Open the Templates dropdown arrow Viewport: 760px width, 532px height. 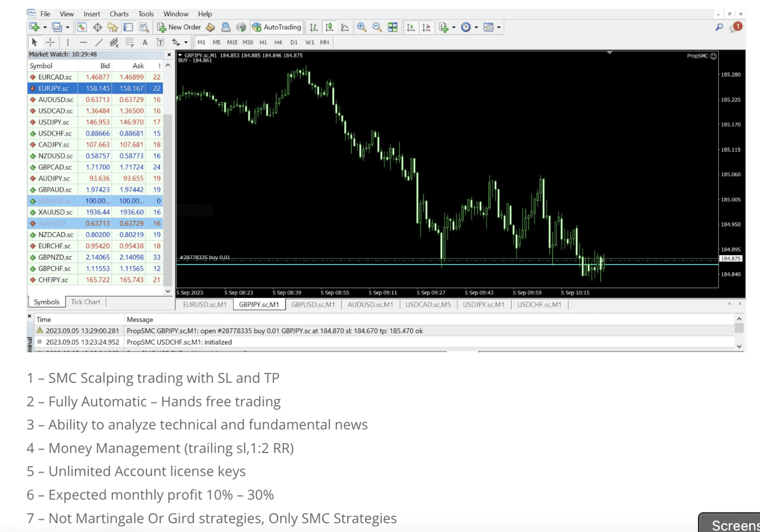click(499, 28)
